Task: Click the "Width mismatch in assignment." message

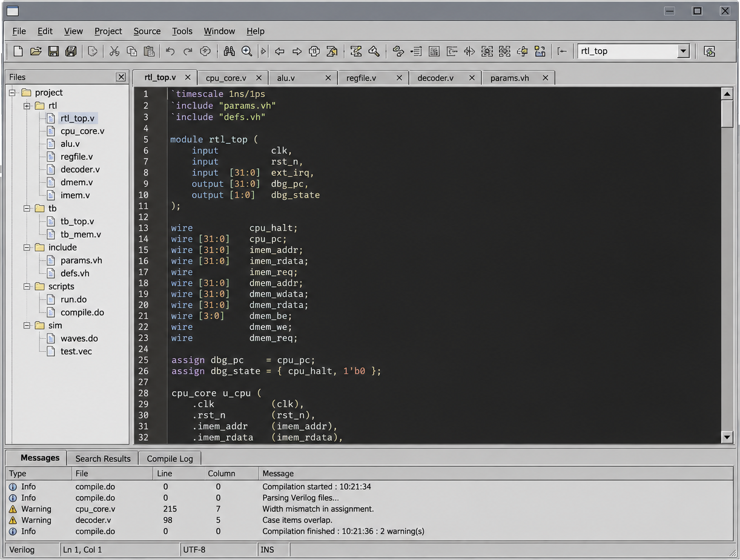Action: click(318, 509)
